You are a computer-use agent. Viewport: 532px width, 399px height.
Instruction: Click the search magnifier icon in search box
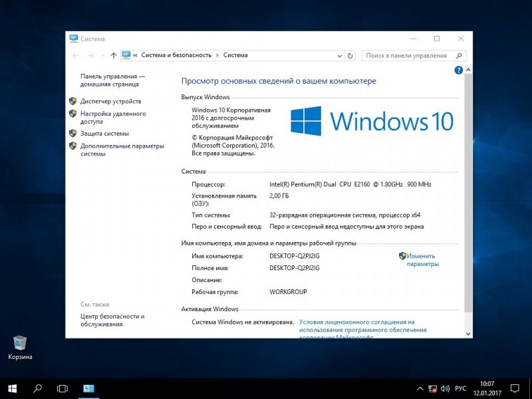(x=459, y=56)
